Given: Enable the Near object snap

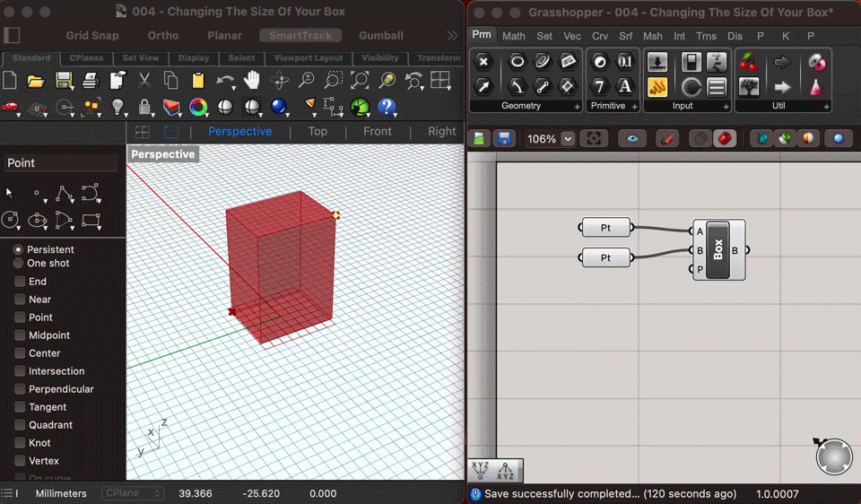Looking at the screenshot, I should point(20,300).
